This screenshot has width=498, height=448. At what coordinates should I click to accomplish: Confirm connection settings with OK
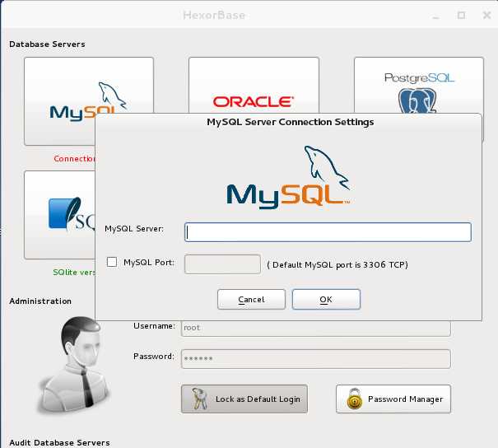[326, 299]
